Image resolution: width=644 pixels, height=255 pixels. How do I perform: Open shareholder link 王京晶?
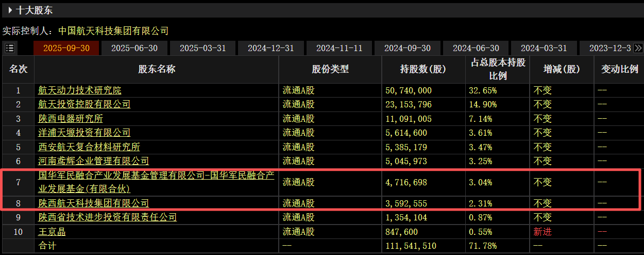coord(52,232)
